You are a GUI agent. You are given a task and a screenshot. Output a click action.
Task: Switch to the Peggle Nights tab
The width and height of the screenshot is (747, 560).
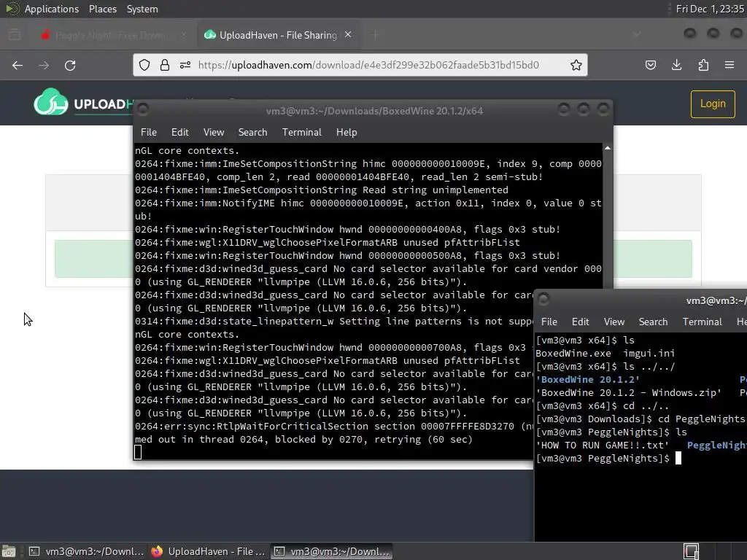[x=113, y=35]
